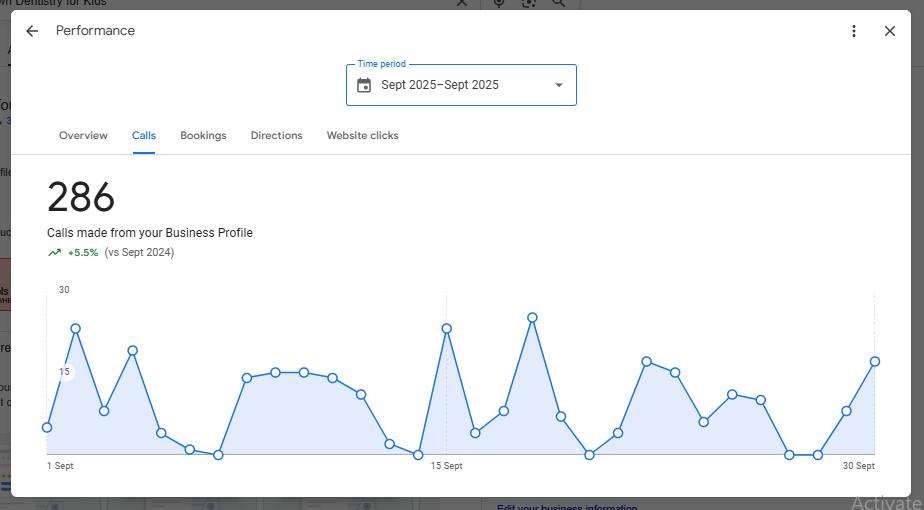Click the chart data point at 1 Sept
924x510 pixels.
pos(47,427)
